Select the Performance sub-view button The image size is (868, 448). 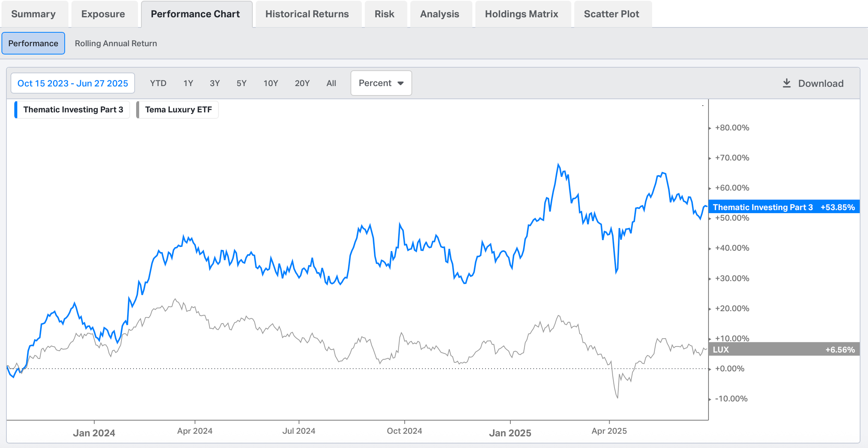(x=33, y=43)
